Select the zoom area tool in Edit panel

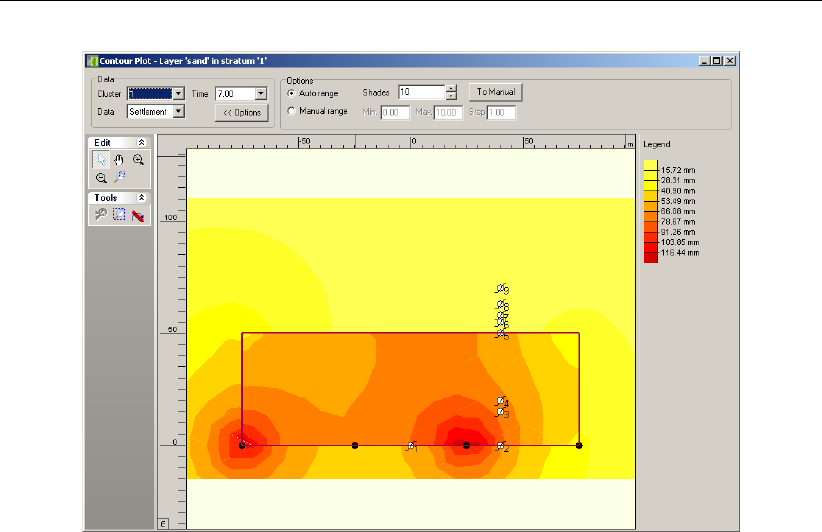click(x=119, y=177)
